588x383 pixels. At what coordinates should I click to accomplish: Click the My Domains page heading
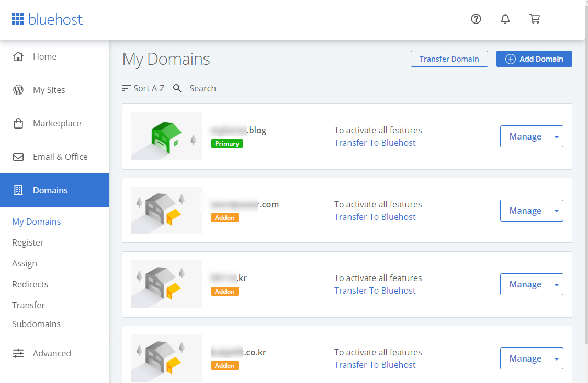coord(166,59)
